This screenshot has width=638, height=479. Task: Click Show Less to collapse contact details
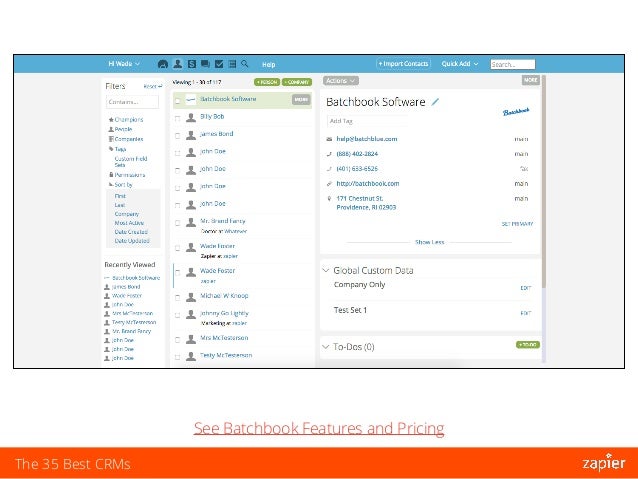(x=429, y=242)
